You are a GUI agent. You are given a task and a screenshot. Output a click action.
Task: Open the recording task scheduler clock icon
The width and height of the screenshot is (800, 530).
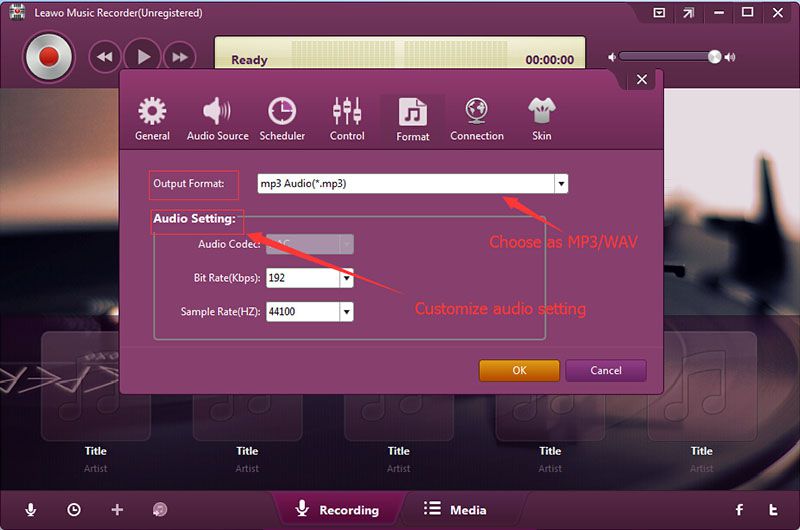tap(74, 510)
